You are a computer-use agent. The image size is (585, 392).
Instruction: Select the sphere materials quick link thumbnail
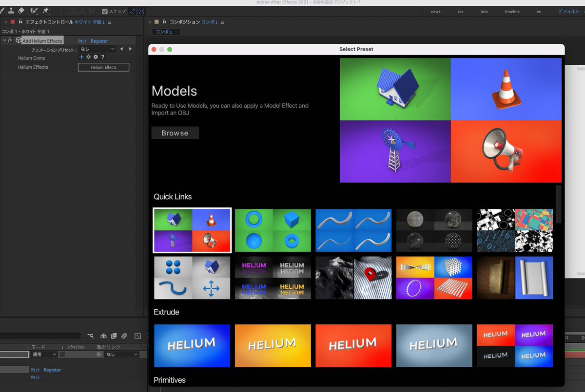click(434, 230)
